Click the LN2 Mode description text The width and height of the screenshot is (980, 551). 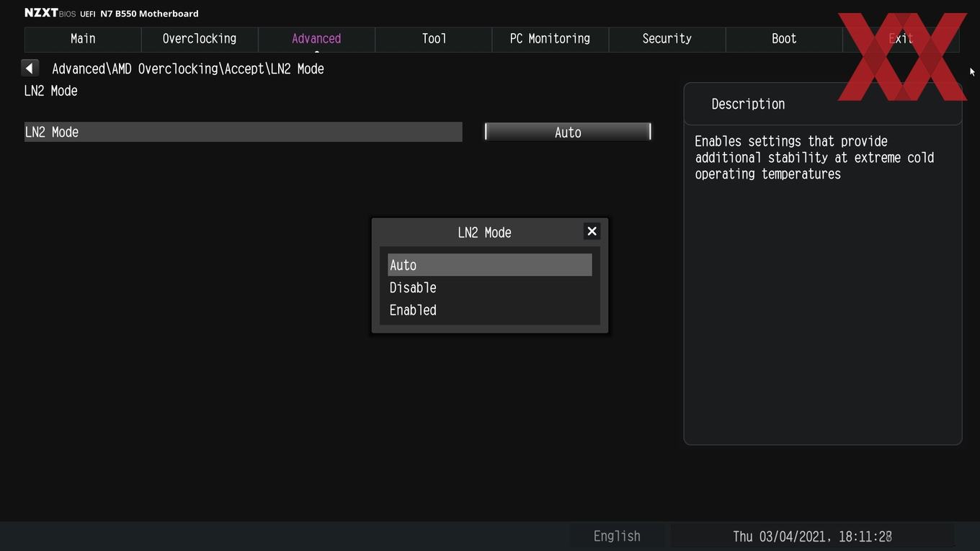(x=814, y=158)
